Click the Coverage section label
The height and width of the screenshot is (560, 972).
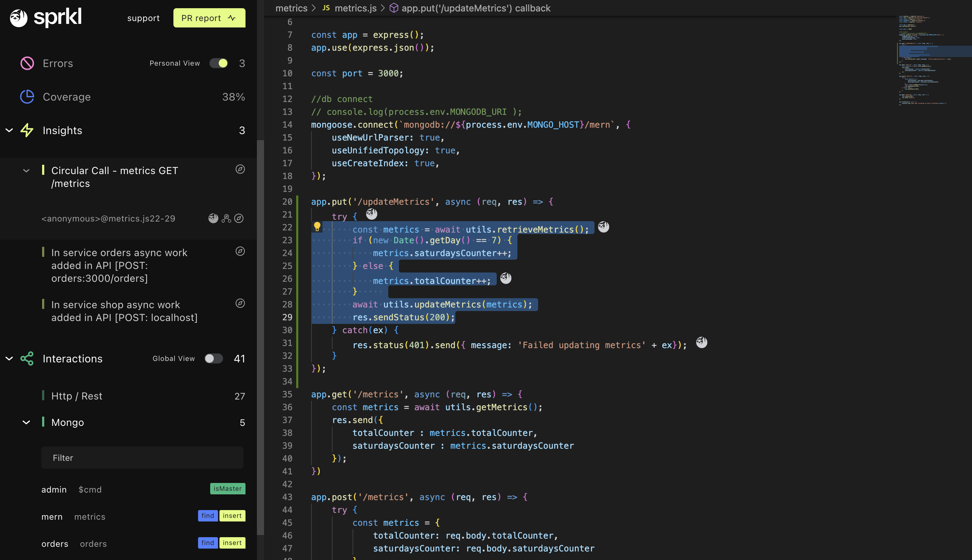pyautogui.click(x=66, y=97)
